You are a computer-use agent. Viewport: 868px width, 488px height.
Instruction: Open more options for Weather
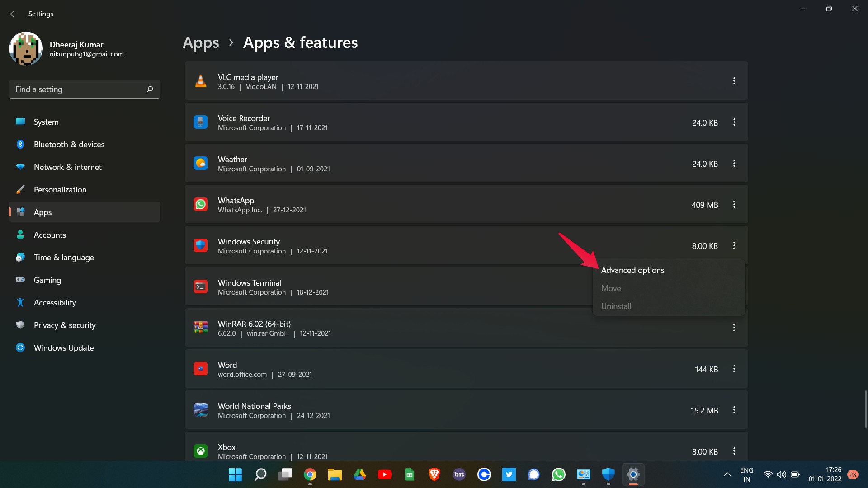pos(734,163)
